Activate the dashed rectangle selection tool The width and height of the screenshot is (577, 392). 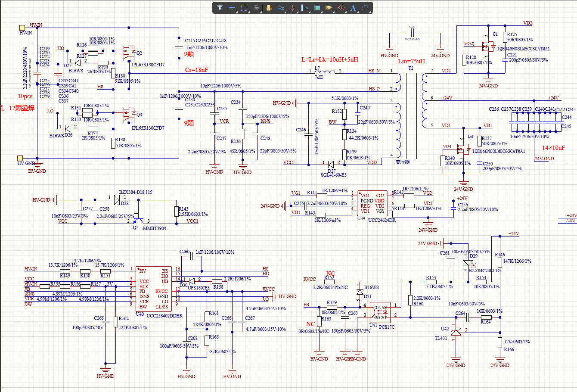(244, 8)
